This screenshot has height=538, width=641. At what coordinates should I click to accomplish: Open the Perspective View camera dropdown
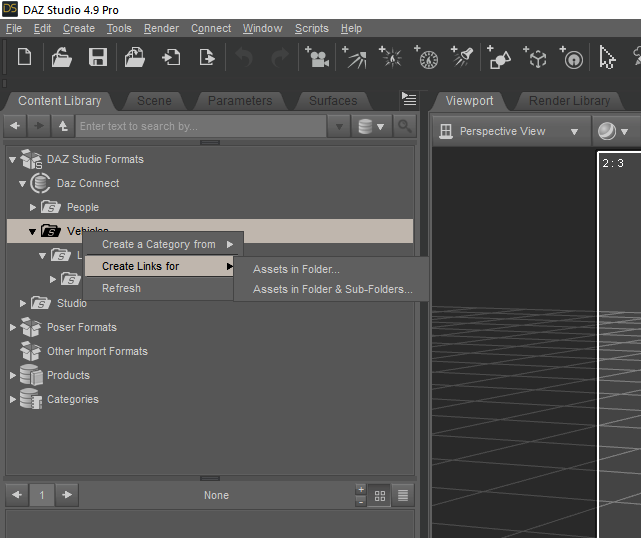coord(512,131)
